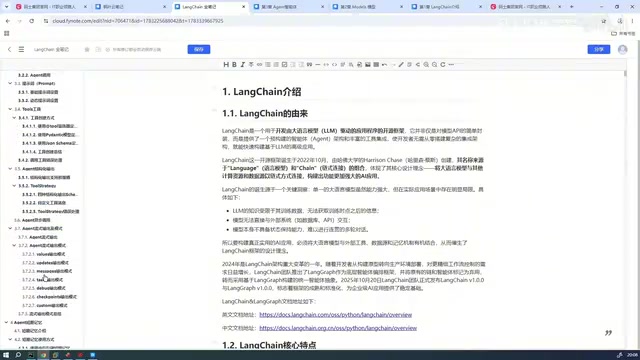Open the quote mark floating button
Image resolution: width=640 pixels, height=360 pixels.
[x=608, y=333]
